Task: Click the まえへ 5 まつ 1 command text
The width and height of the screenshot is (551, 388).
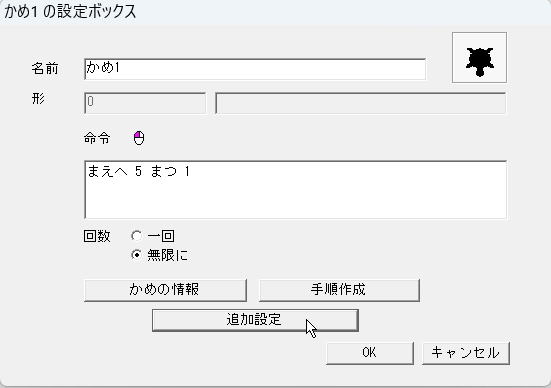Action: tap(138, 172)
